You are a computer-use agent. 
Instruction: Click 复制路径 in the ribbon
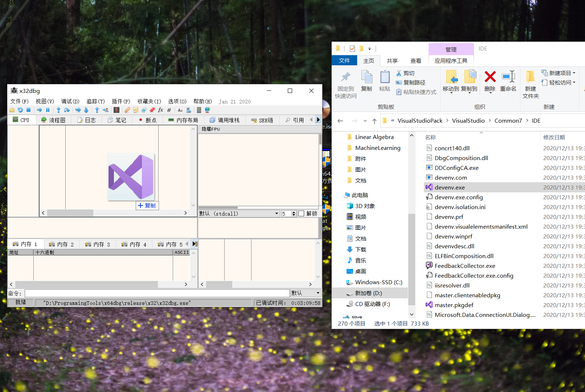410,82
